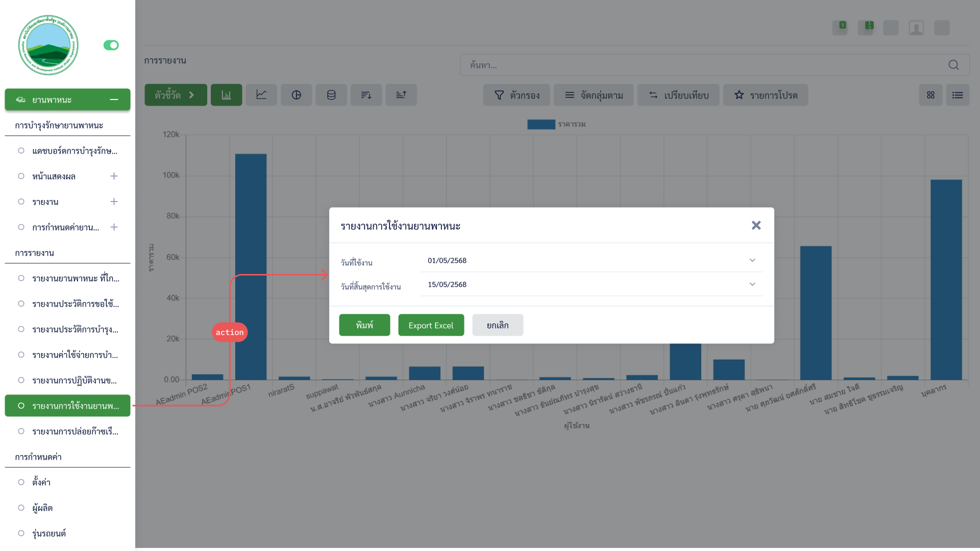The image size is (980, 551).
Task: Switch to kanban grid view icon
Action: pyautogui.click(x=930, y=95)
